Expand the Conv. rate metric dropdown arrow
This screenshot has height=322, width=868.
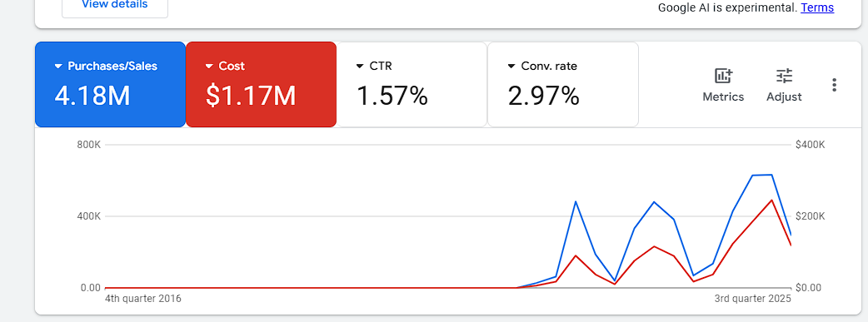tap(511, 67)
